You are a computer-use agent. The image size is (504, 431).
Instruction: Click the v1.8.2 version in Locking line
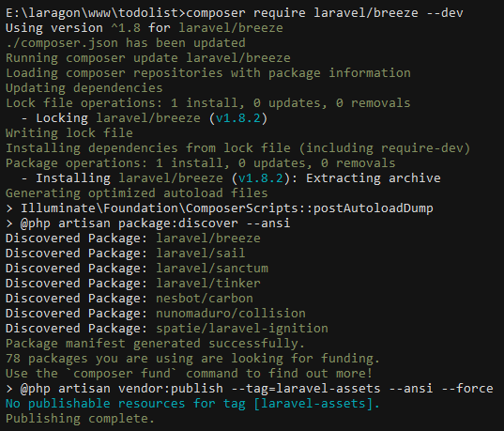tap(238, 118)
